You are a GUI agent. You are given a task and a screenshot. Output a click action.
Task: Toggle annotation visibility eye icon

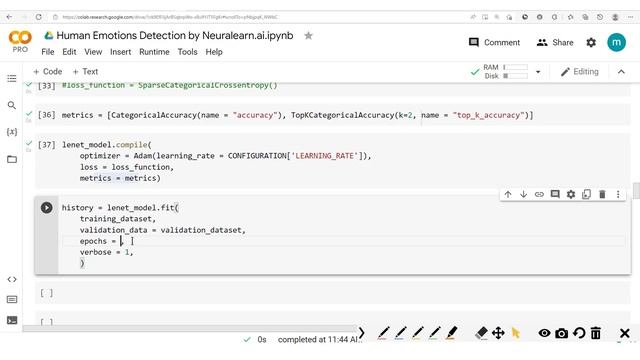click(x=544, y=333)
